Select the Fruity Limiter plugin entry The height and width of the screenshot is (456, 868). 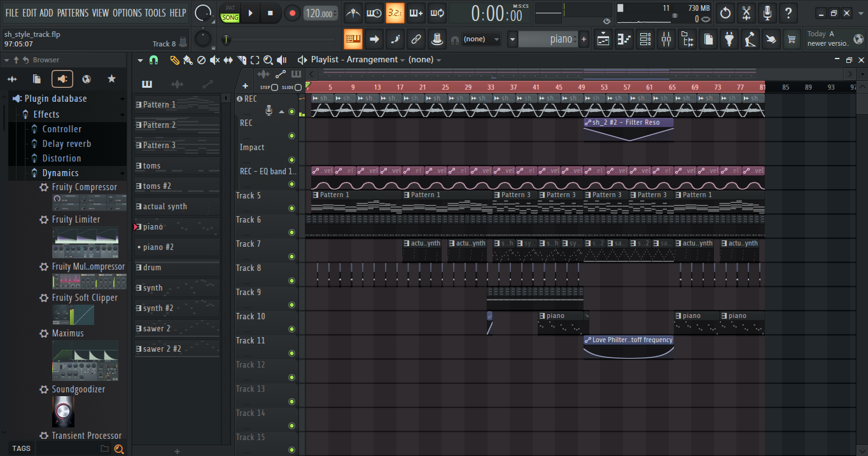click(76, 219)
